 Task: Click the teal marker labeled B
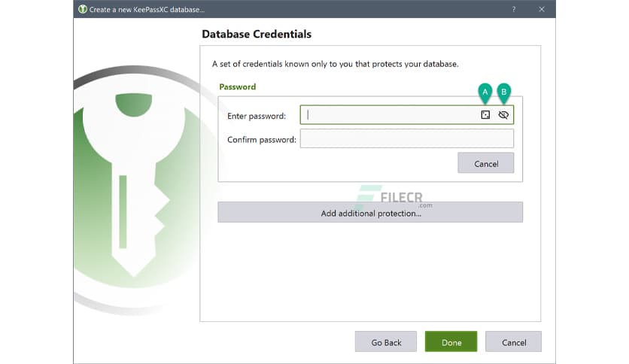504,93
